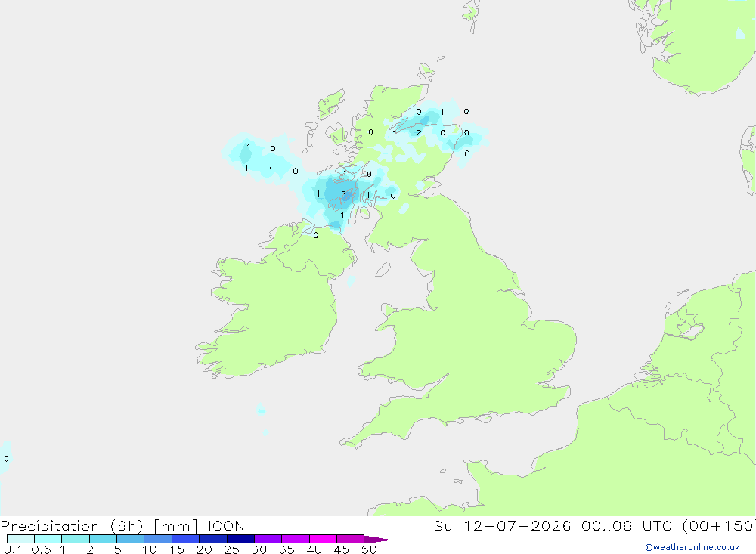Image resolution: width=756 pixels, height=554 pixels.
Task: Click the '30' legend scale label
Action: 259,549
